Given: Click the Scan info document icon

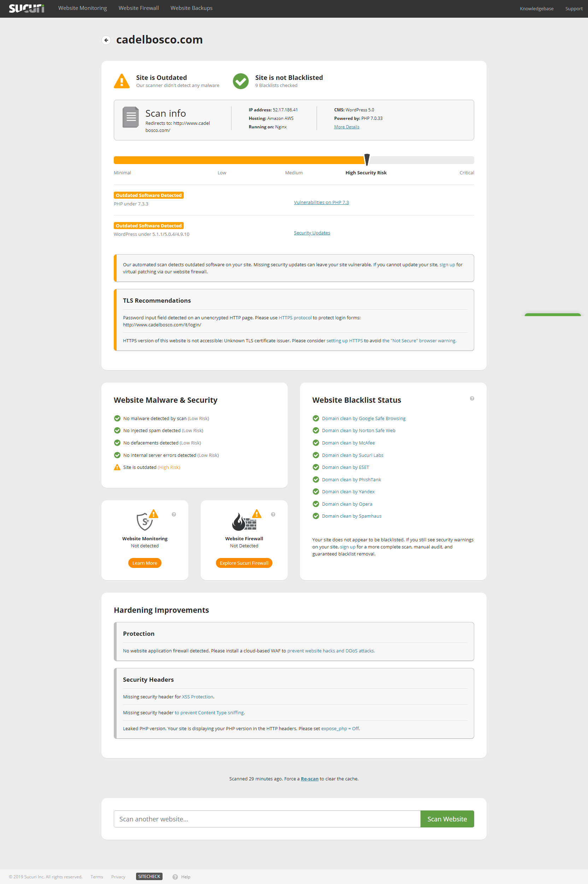Looking at the screenshot, I should pos(131,117).
